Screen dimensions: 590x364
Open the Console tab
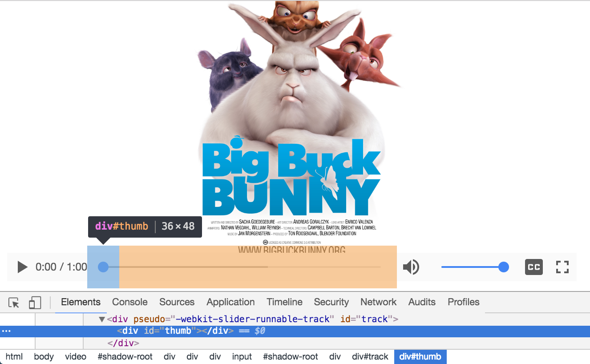(129, 302)
